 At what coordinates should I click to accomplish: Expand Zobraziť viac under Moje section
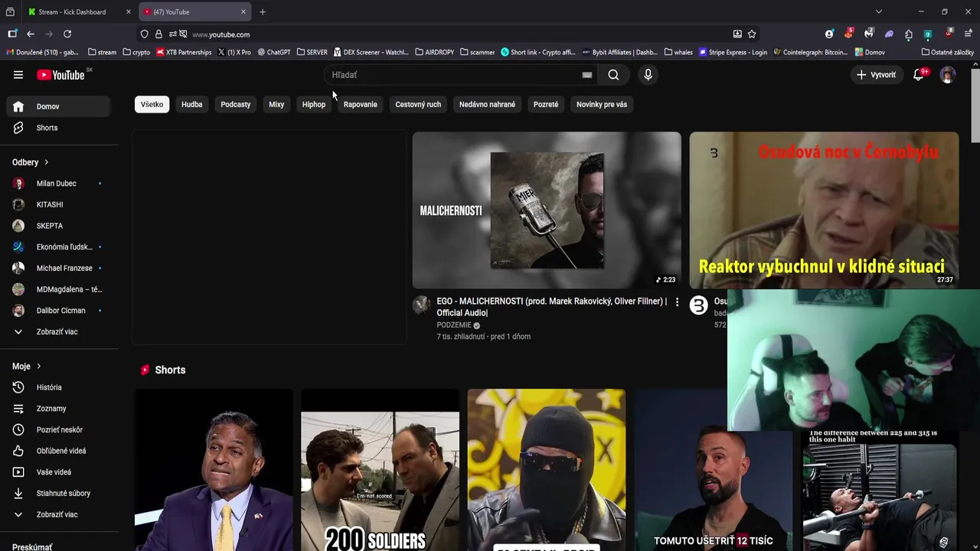(x=59, y=514)
